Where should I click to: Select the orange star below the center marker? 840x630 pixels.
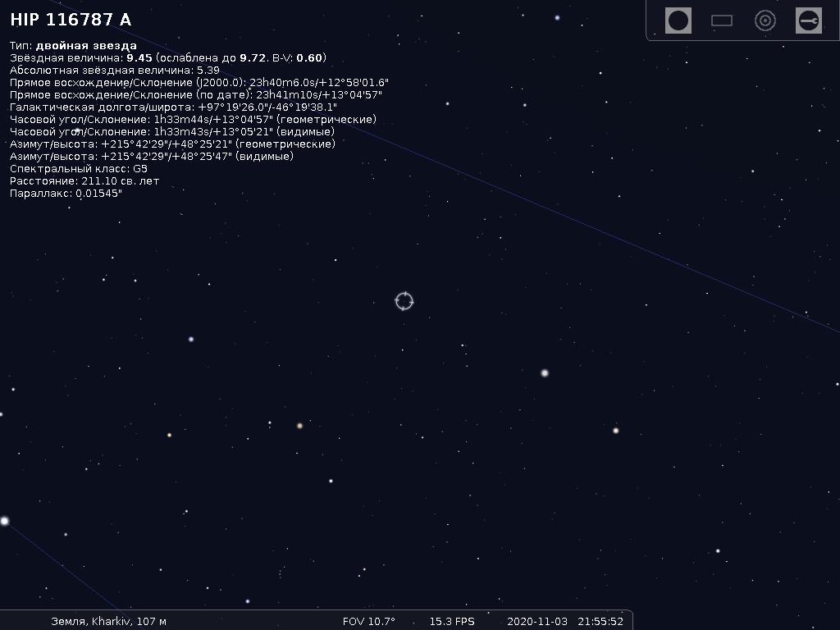[299, 426]
